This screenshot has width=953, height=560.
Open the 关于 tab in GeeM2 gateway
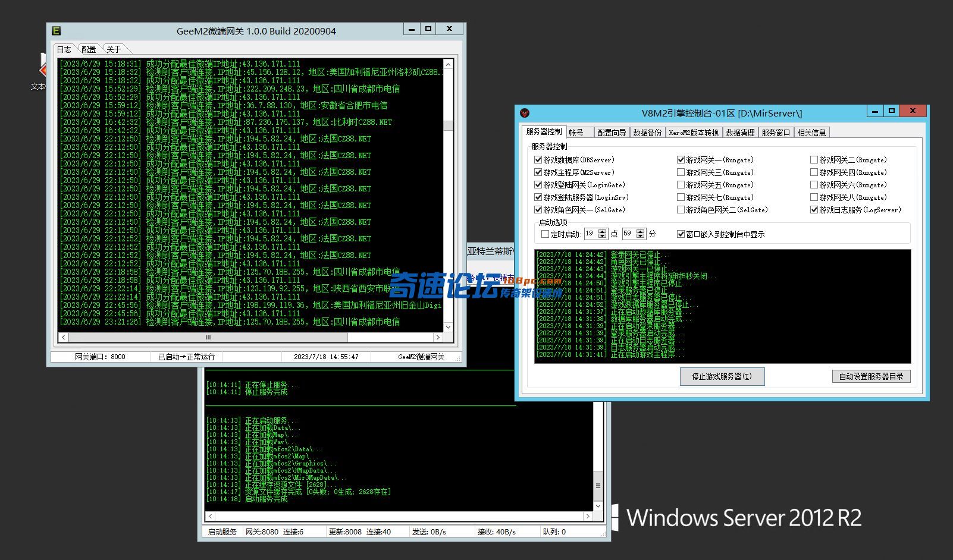click(x=114, y=49)
